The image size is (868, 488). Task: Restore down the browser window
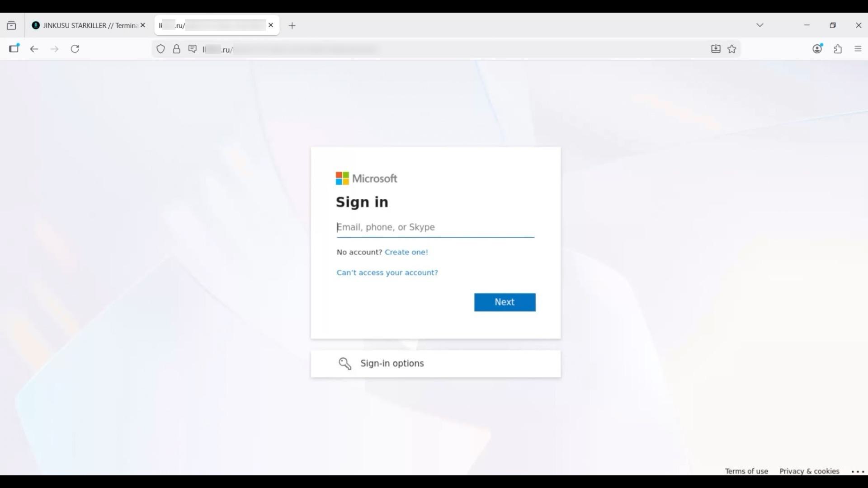[x=833, y=25]
